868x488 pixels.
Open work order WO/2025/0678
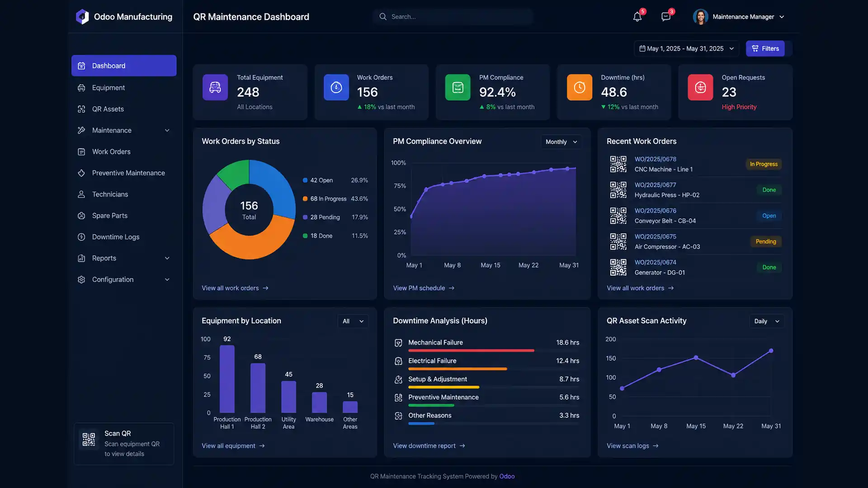(x=655, y=159)
